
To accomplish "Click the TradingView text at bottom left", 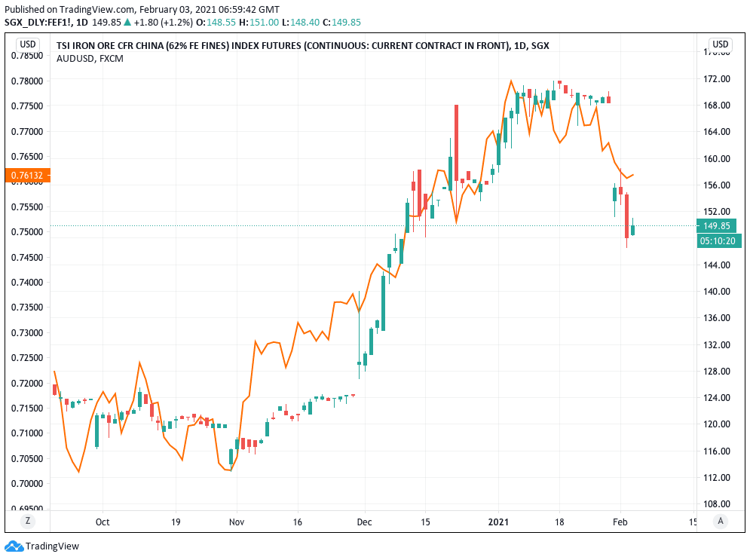I will [x=52, y=546].
